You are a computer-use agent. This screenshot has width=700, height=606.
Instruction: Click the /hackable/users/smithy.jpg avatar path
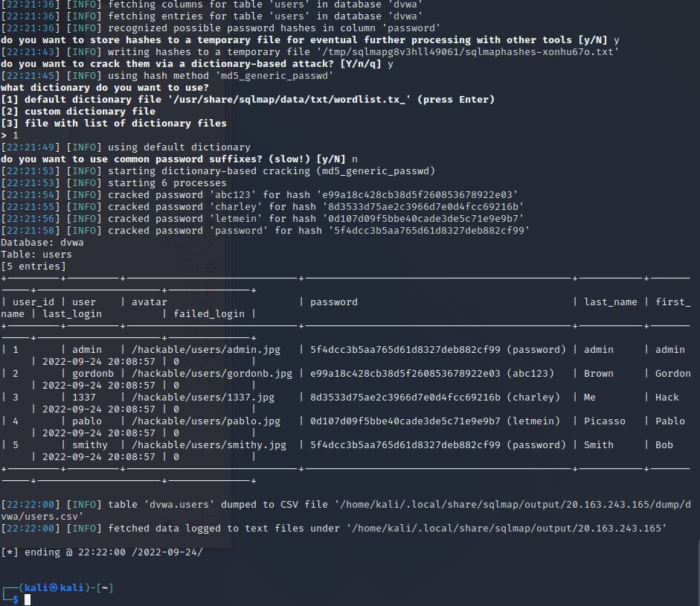[209, 444]
